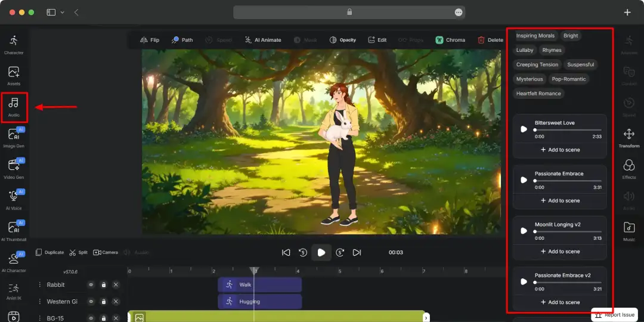Play the Passionate Embrace v2 track
The height and width of the screenshot is (322, 644).
524,281
